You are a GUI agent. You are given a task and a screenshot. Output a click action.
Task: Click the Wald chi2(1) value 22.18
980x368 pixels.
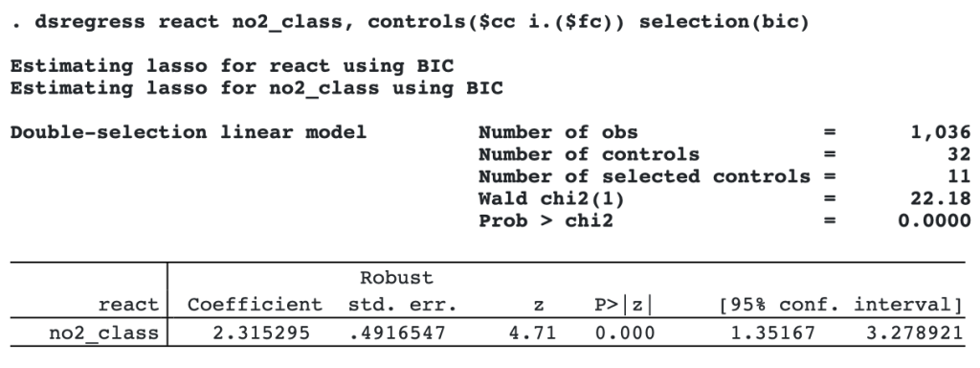pos(940,199)
